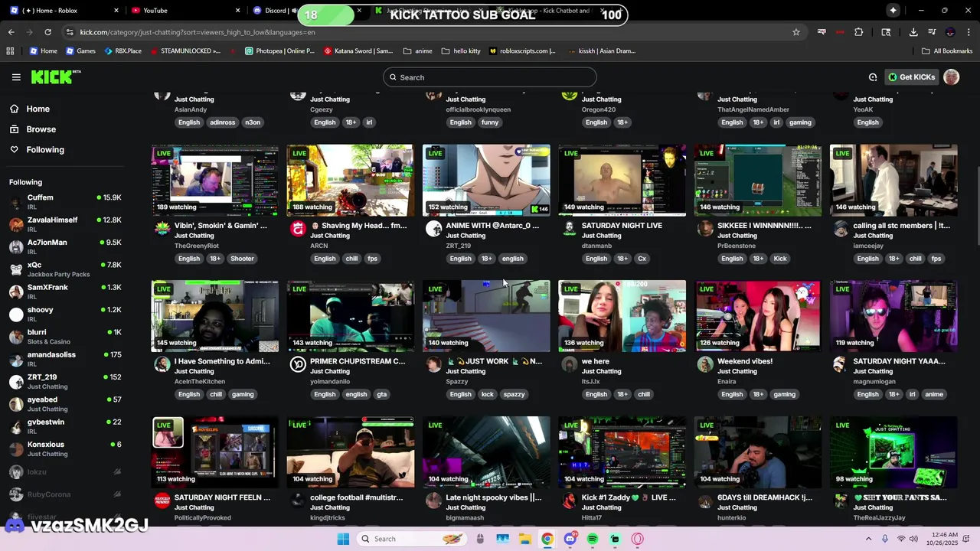This screenshot has width=980, height=551.
Task: Click the browser back arrow
Action: (11, 32)
